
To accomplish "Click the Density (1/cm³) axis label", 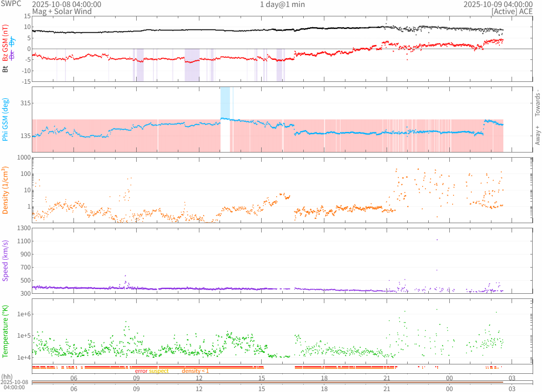I will tap(6, 190).
